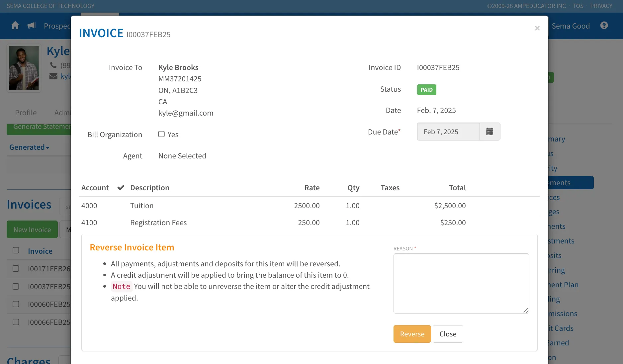
Task: Select the I00060FEB25 invoice checkbox
Action: tap(16, 304)
